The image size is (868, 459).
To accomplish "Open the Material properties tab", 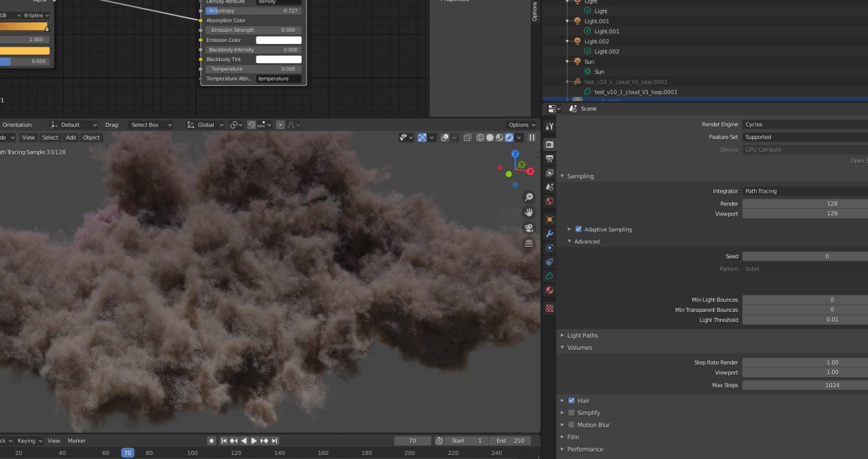I will tap(549, 290).
